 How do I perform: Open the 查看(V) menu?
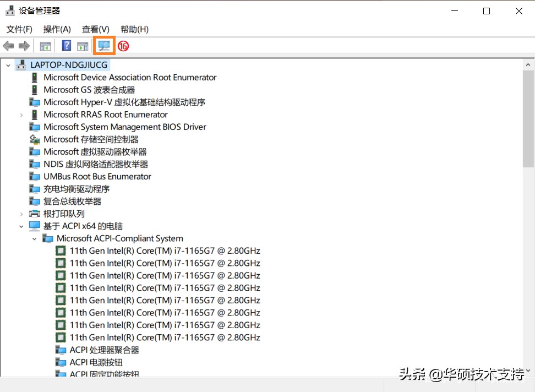coord(96,29)
